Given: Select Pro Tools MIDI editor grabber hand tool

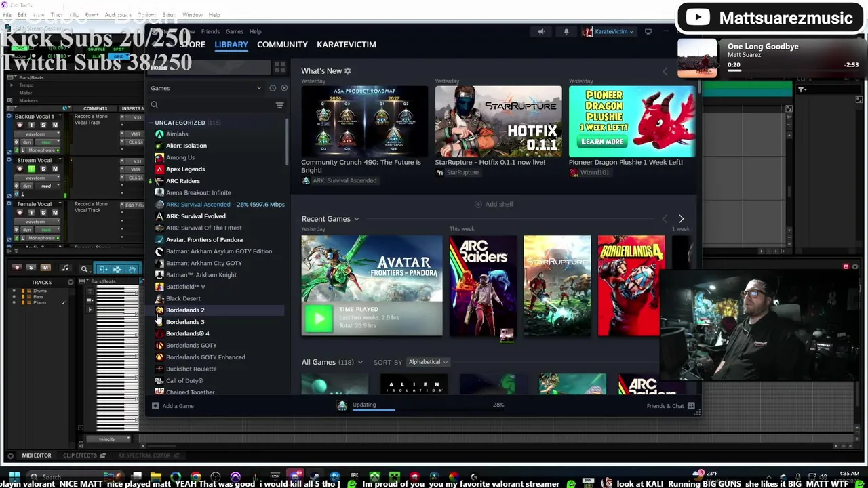Looking at the screenshot, I should pos(132,269).
